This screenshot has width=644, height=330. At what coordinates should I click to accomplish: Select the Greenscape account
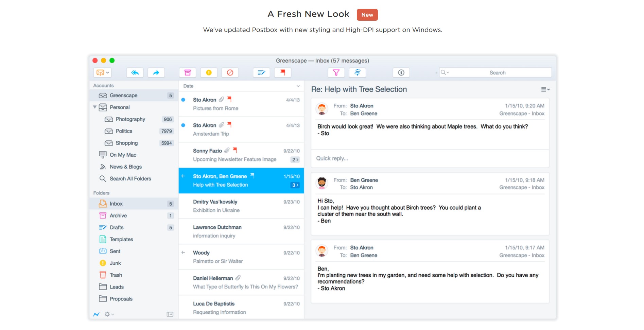tap(134, 95)
